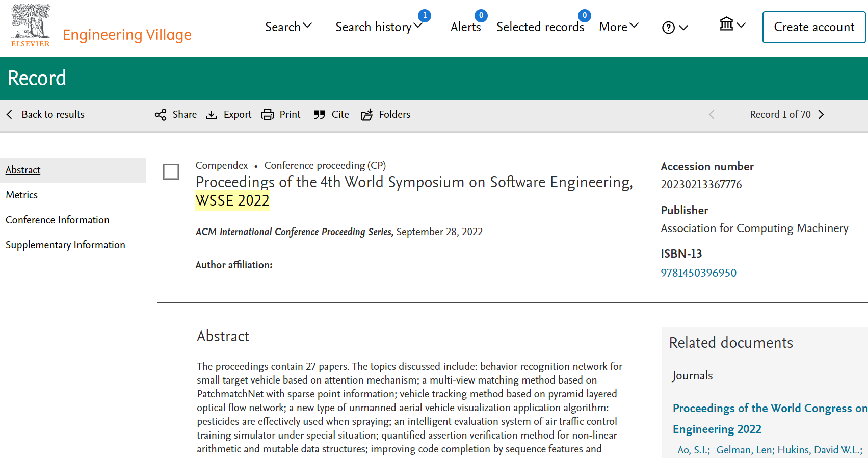Click author Hukins, David W.L. link
This screenshot has width=868, height=458.
click(x=820, y=450)
